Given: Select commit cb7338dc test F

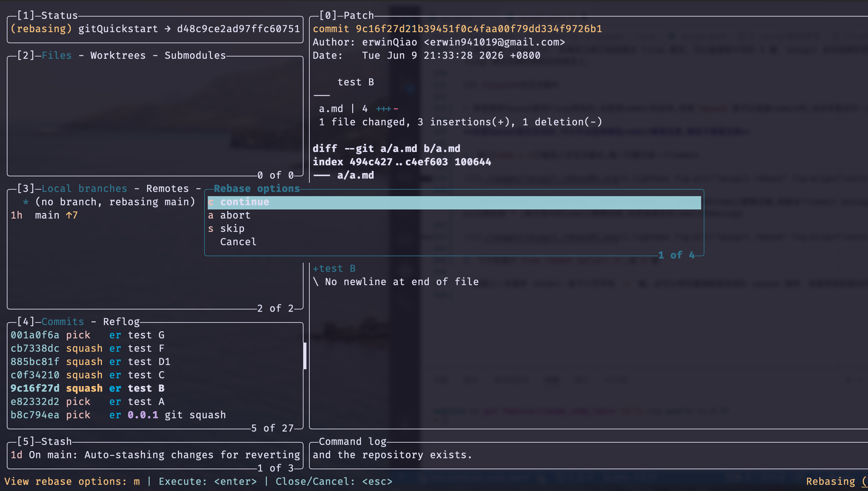Looking at the screenshot, I should (x=156, y=348).
